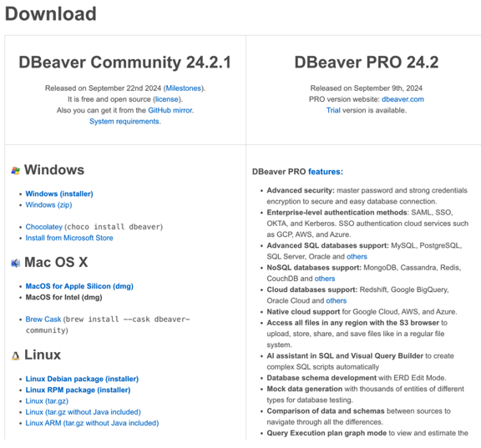
Task: Visit the dbeaver.com link
Action: pos(403,99)
